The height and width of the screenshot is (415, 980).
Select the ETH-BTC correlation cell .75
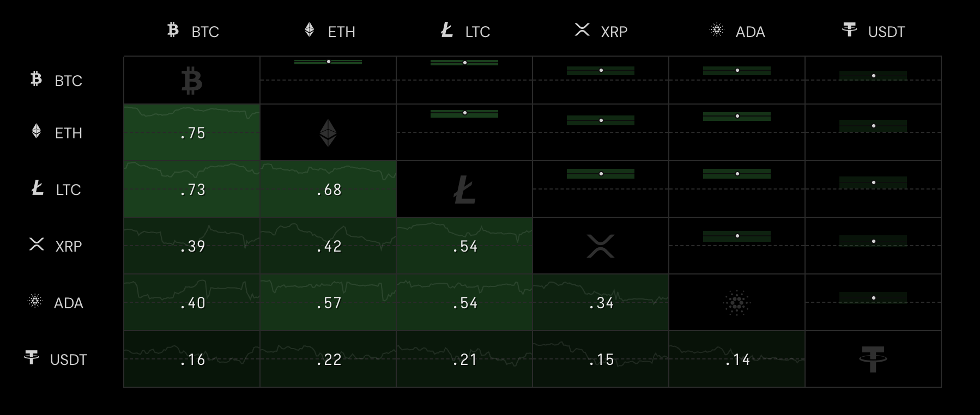point(192,132)
